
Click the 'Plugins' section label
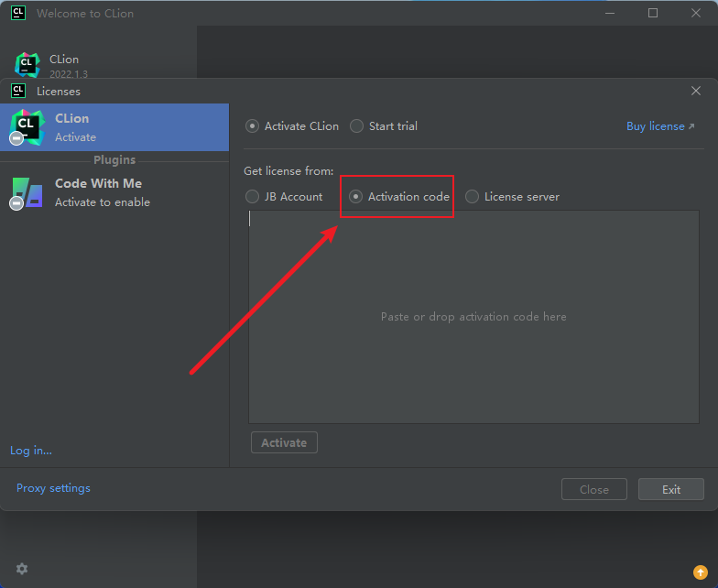(x=114, y=159)
